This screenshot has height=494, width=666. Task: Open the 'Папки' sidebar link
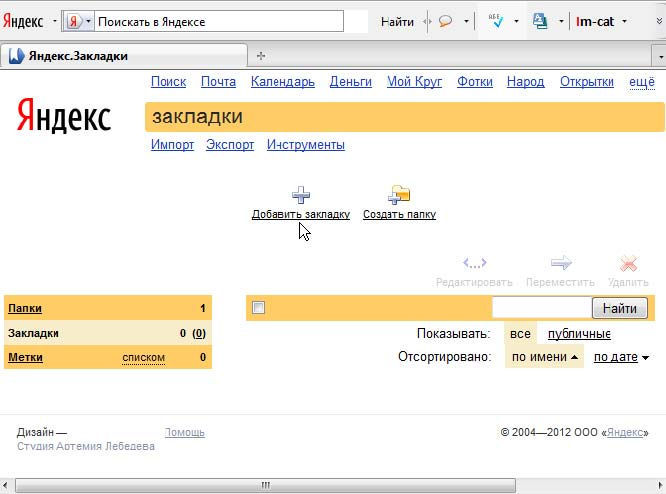(x=25, y=308)
